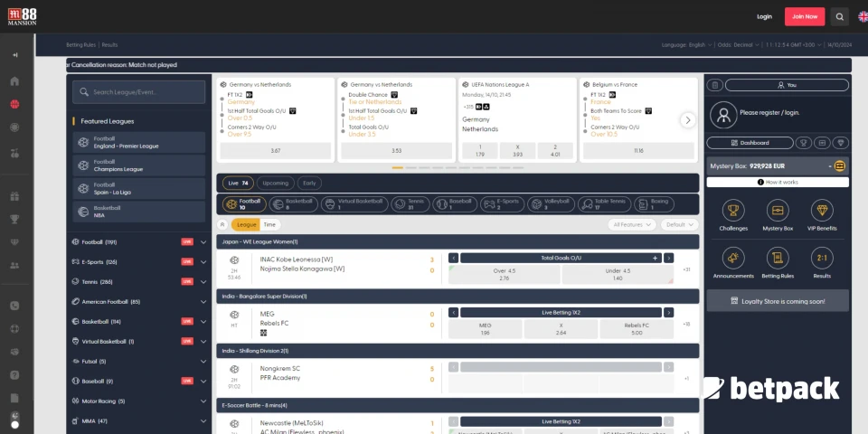Screen dimensions: 868x434
Task: Next market arrow for MEG match
Action: click(669, 313)
